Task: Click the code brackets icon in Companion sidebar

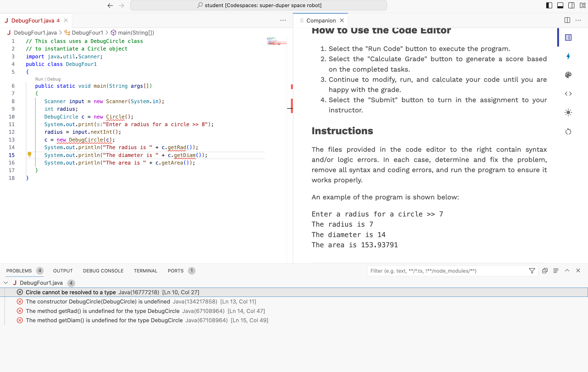Action: pyautogui.click(x=568, y=93)
